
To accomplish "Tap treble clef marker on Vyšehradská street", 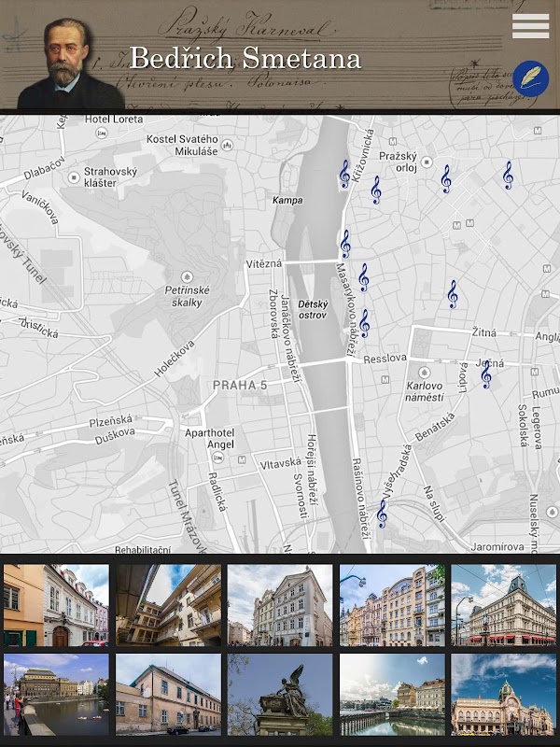I will 382,513.
